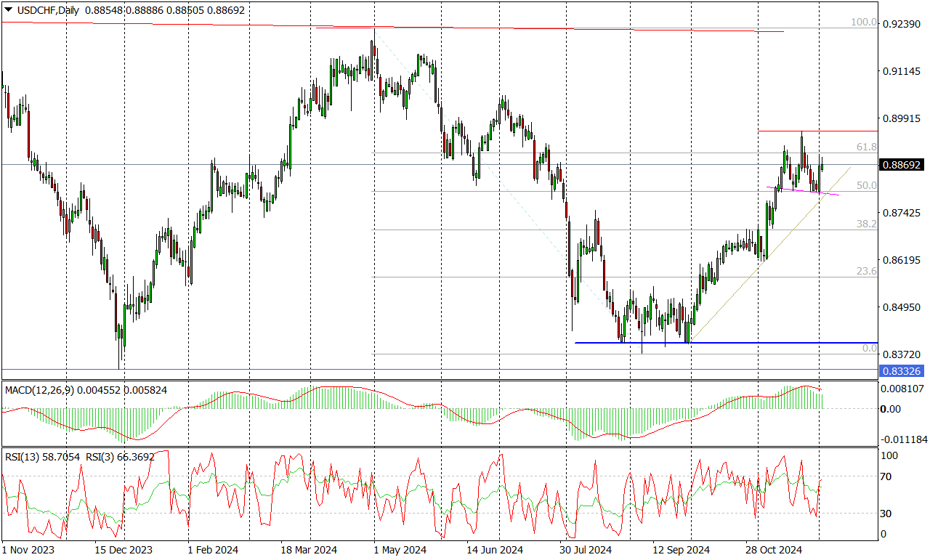Click the 0.89915 price scale value
The height and width of the screenshot is (560, 930).
902,118
